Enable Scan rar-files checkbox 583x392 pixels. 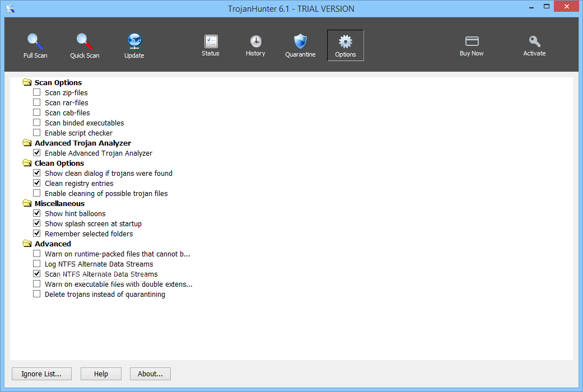tap(37, 102)
